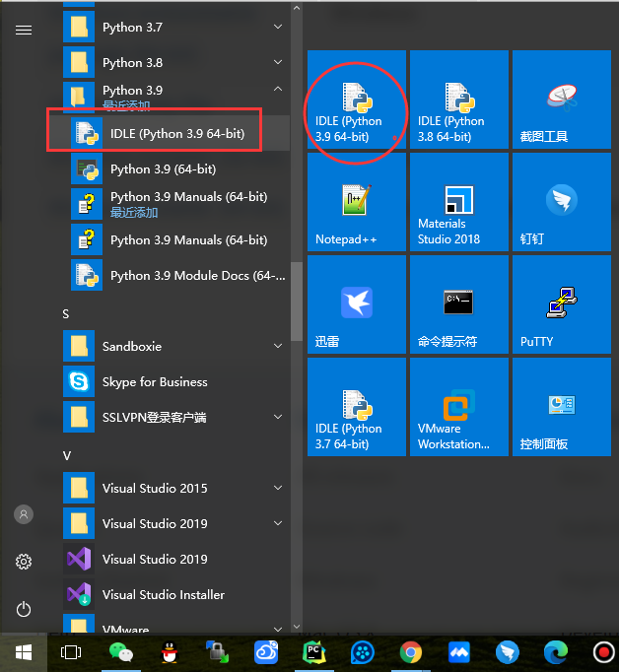This screenshot has height=672, width=619.
Task: Open Settings gear in Start sidebar
Action: (24, 562)
